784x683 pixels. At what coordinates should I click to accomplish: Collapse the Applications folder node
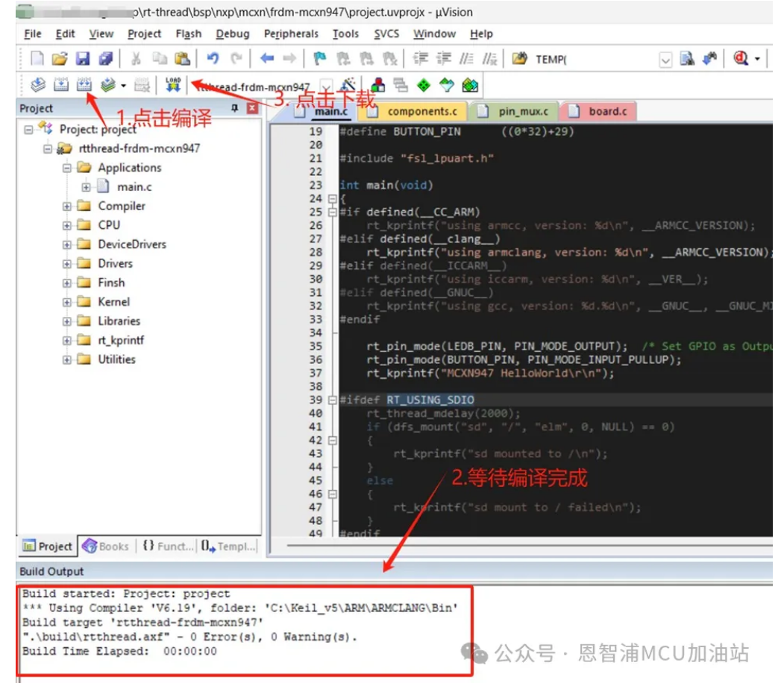tap(67, 168)
